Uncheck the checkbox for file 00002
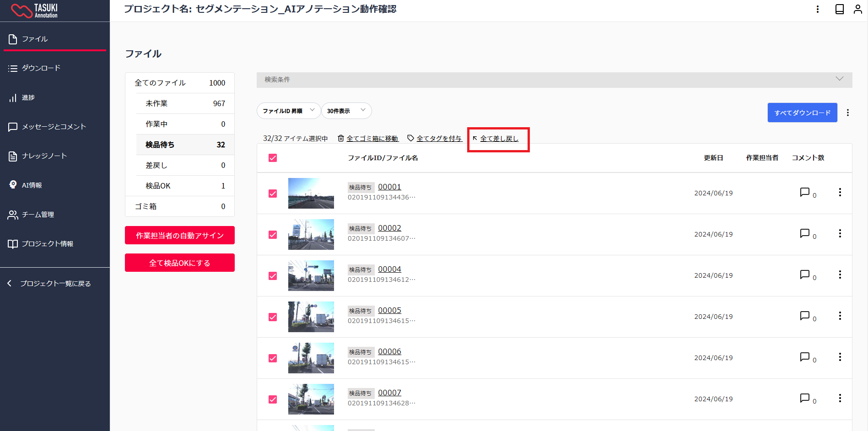The image size is (868, 431). pyautogui.click(x=273, y=235)
